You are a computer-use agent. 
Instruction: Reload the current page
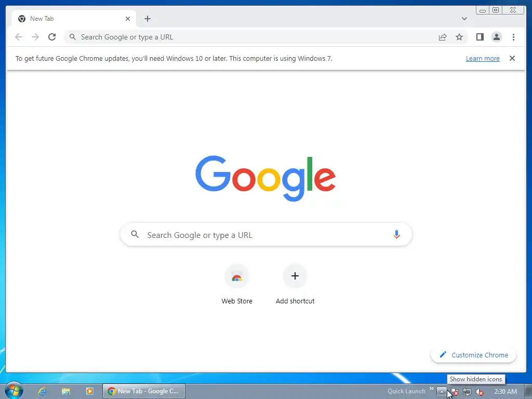[x=52, y=37]
